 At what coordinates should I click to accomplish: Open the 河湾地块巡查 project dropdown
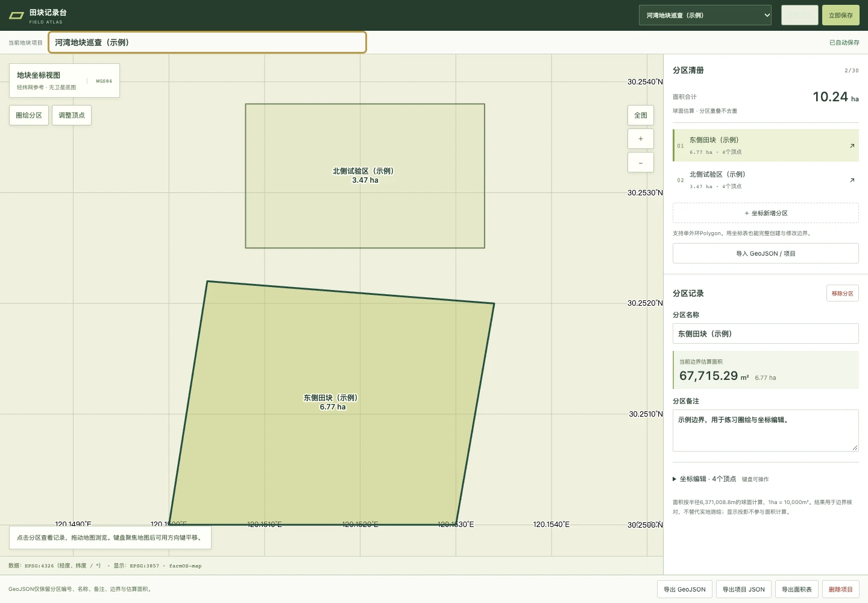coord(705,15)
